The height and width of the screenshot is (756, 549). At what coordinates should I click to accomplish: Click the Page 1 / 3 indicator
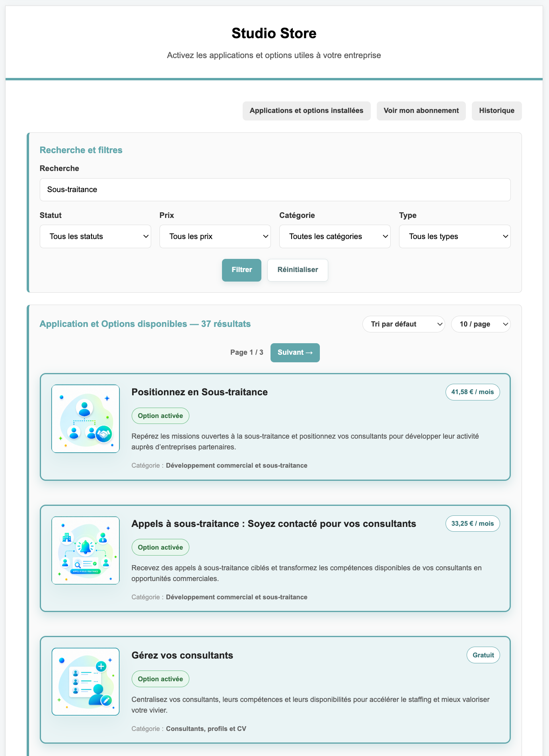coord(247,352)
